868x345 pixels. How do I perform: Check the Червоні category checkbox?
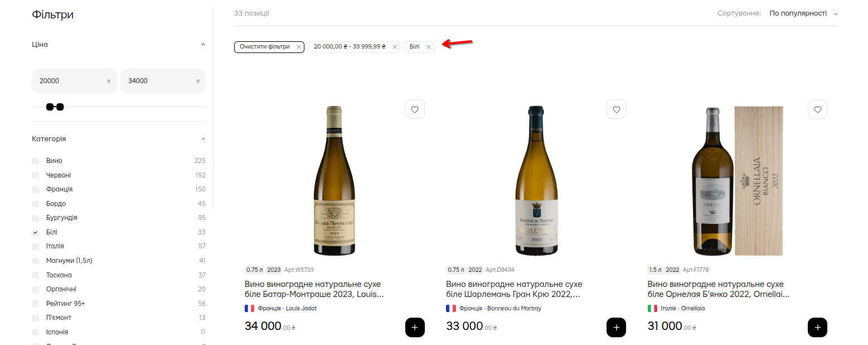click(36, 175)
